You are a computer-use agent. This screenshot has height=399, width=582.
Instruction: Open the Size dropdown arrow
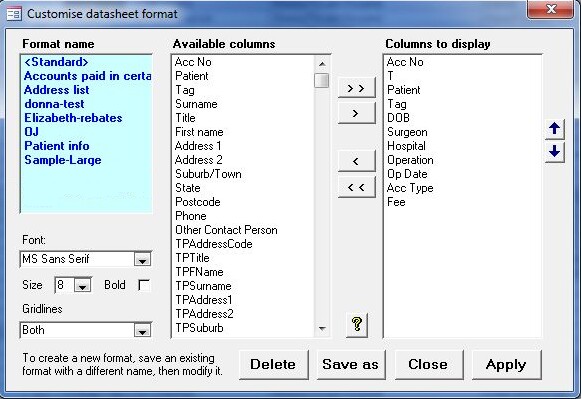tap(83, 285)
